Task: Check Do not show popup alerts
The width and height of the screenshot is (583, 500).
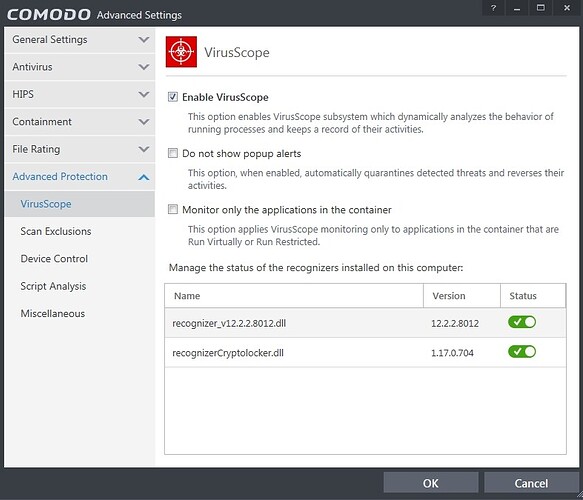Action: [173, 153]
